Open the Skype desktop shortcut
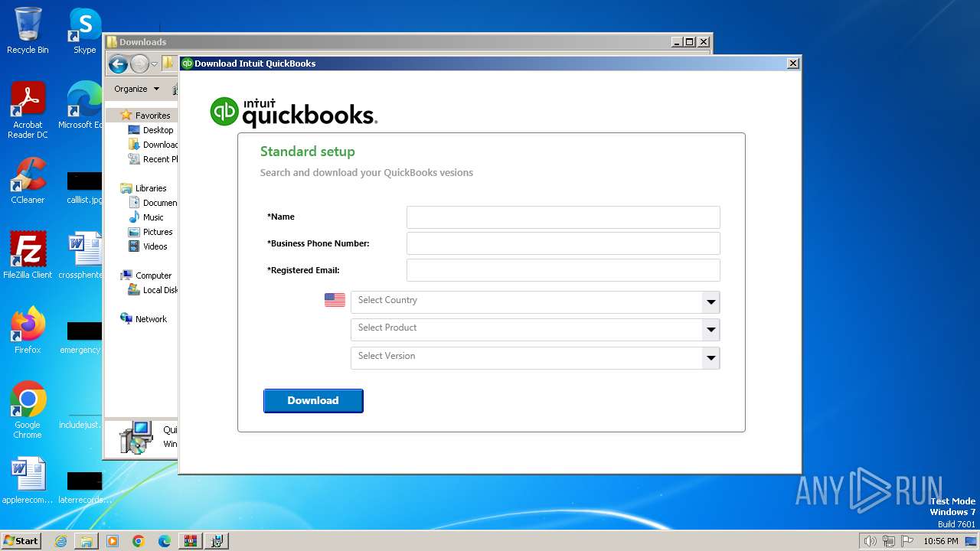Viewport: 980px width, 551px height. pyautogui.click(x=84, y=31)
